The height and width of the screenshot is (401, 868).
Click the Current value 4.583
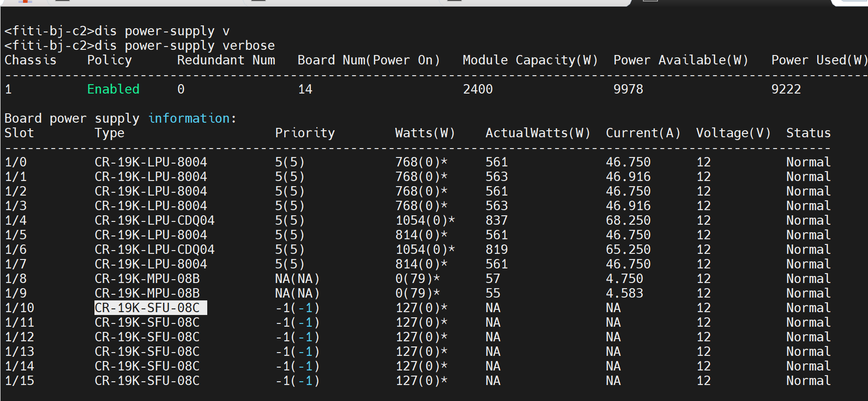point(624,293)
